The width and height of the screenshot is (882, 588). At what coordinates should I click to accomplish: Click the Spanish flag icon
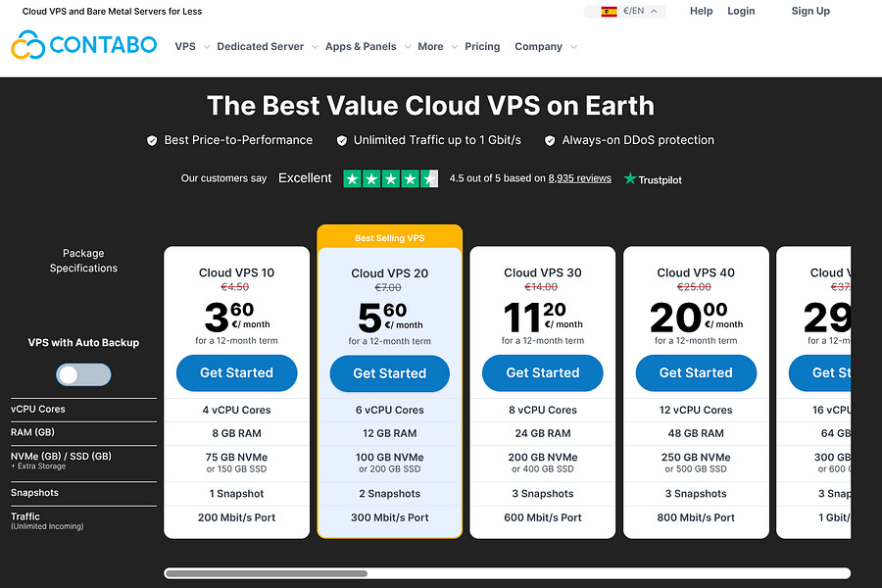[609, 11]
